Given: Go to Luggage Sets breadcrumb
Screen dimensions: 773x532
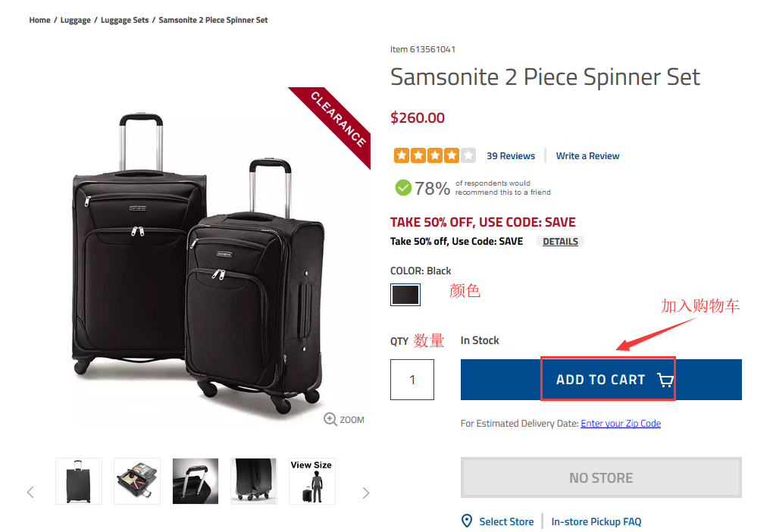Looking at the screenshot, I should point(125,20).
